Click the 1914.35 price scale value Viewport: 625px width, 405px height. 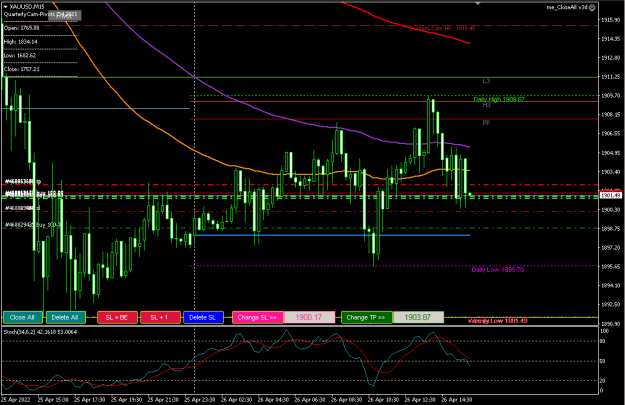point(611,39)
